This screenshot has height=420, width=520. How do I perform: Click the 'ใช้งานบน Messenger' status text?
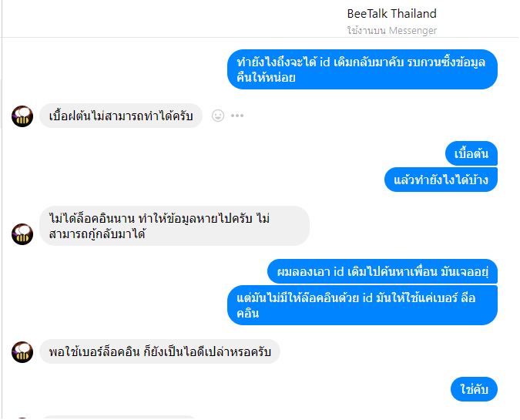(391, 31)
